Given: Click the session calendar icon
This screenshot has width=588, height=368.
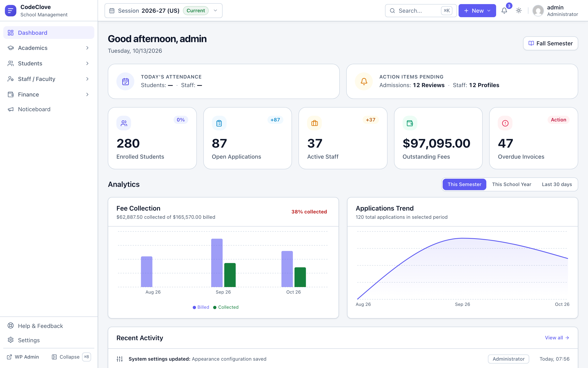Looking at the screenshot, I should click(x=112, y=11).
